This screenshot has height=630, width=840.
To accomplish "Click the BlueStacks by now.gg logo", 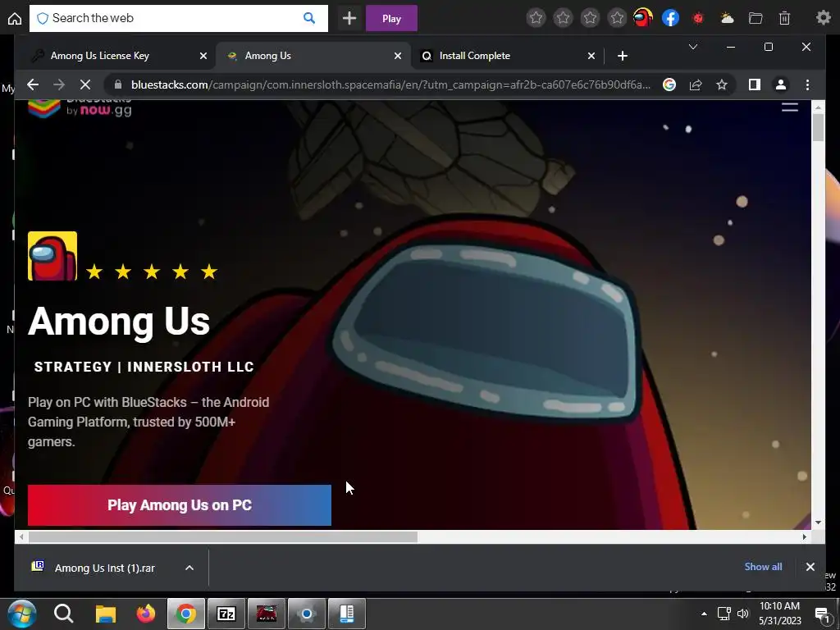I will (x=80, y=108).
